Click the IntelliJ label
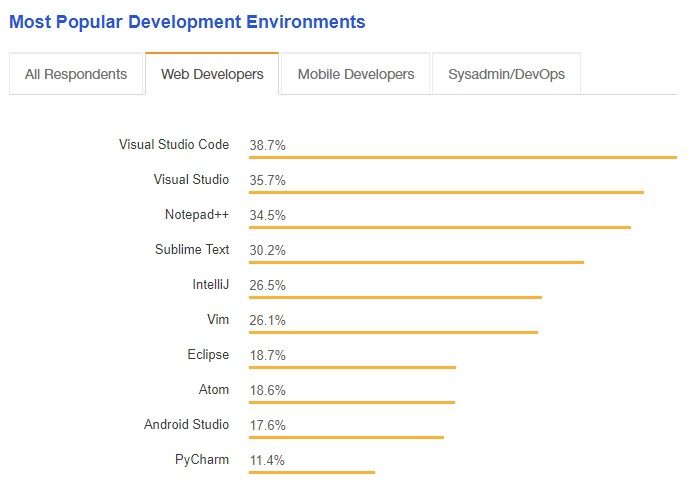This screenshot has height=482, width=694. click(x=211, y=285)
